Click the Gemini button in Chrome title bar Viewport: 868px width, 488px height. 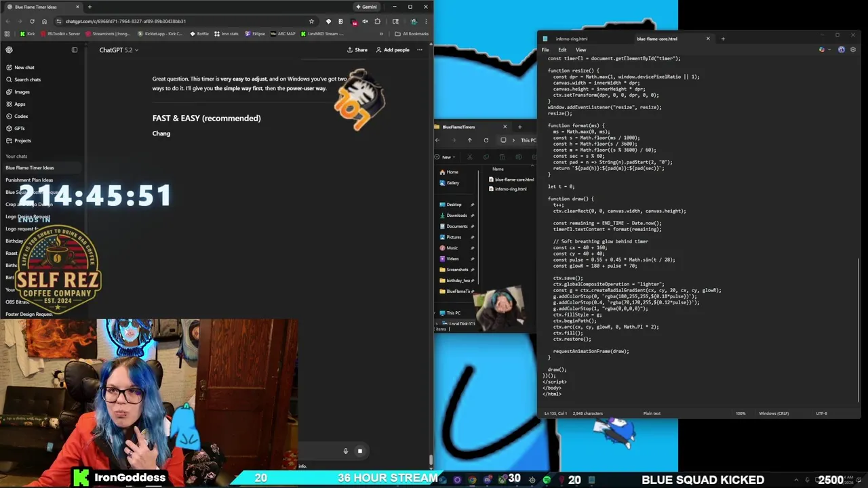pos(366,7)
